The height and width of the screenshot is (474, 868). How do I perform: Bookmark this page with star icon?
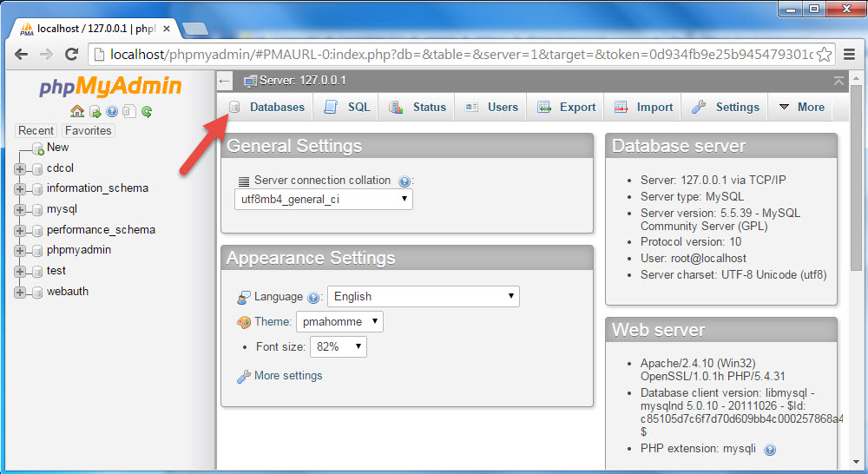pos(824,54)
